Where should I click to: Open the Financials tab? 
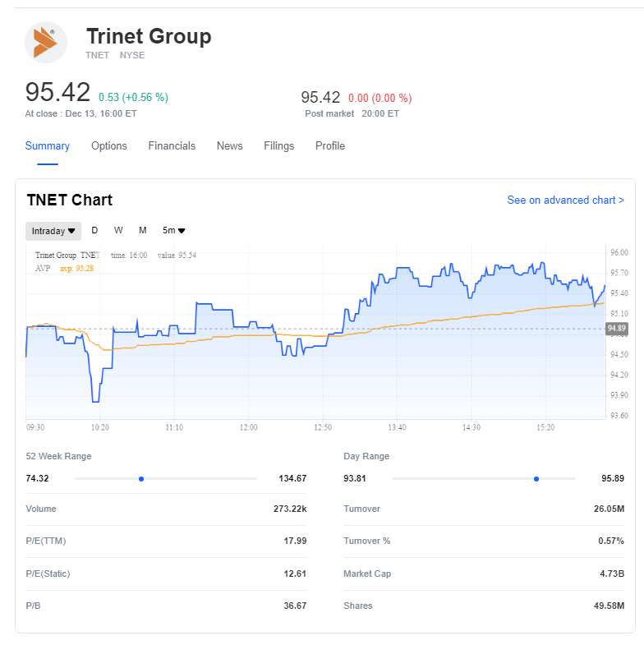point(172,146)
